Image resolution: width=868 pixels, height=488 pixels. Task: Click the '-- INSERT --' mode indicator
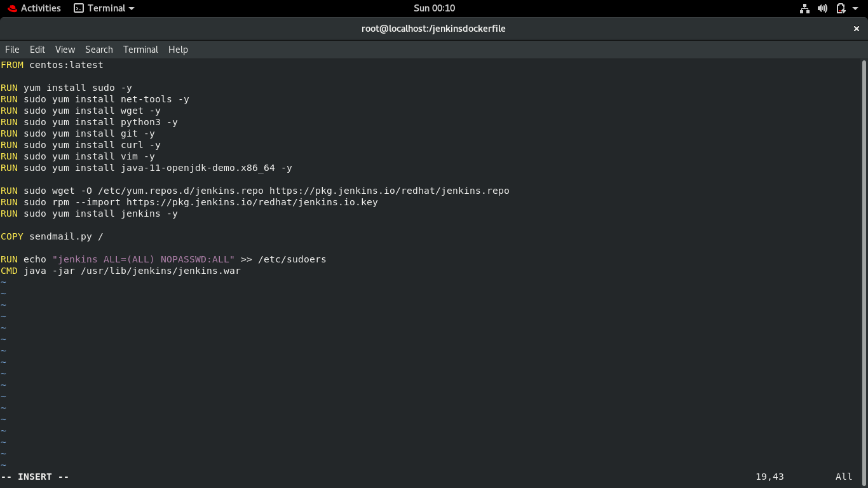click(35, 477)
